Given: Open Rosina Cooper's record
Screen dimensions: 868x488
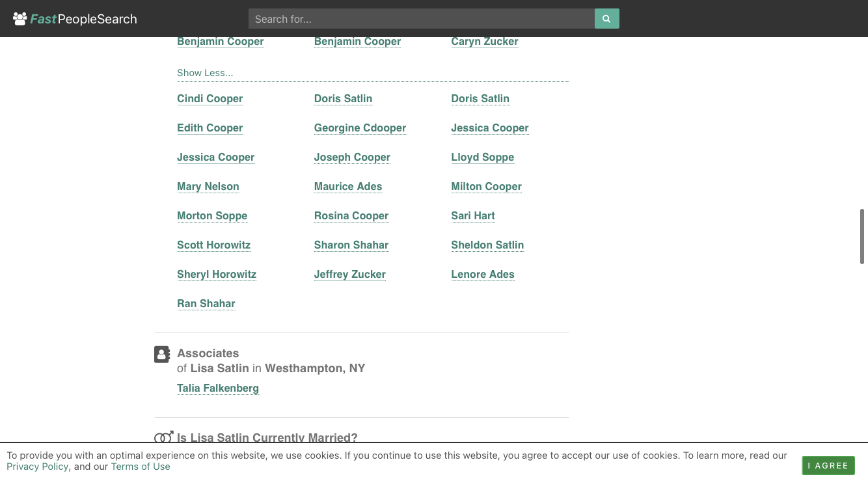Looking at the screenshot, I should tap(351, 215).
